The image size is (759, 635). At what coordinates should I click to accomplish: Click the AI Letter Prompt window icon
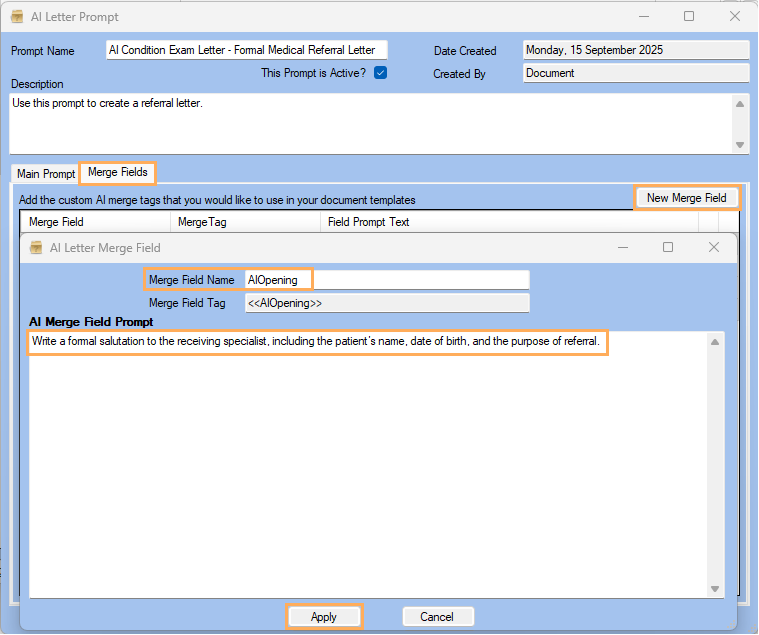17,17
